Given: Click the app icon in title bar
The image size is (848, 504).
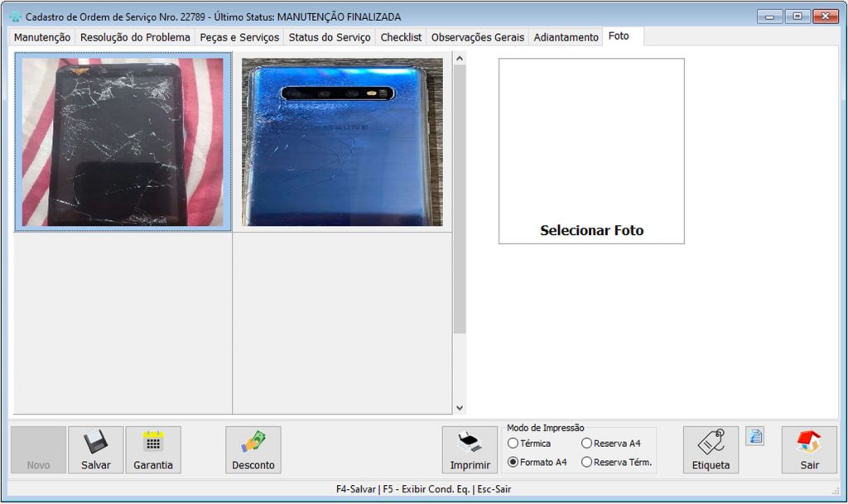Looking at the screenshot, I should (15, 17).
